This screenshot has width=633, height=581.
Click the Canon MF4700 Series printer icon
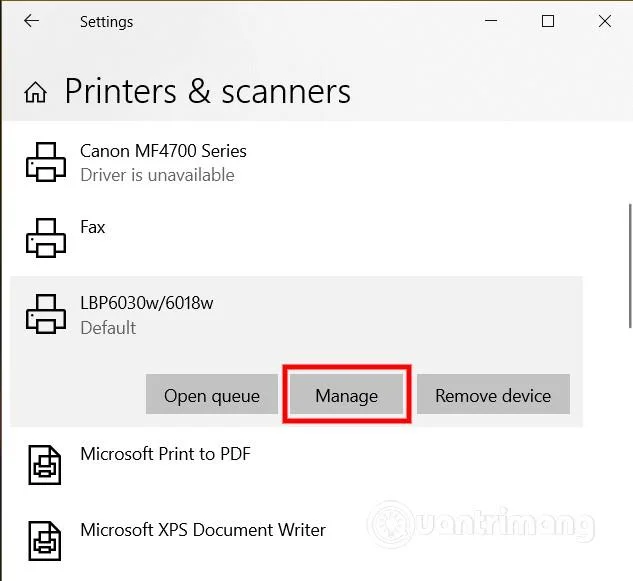(x=46, y=162)
